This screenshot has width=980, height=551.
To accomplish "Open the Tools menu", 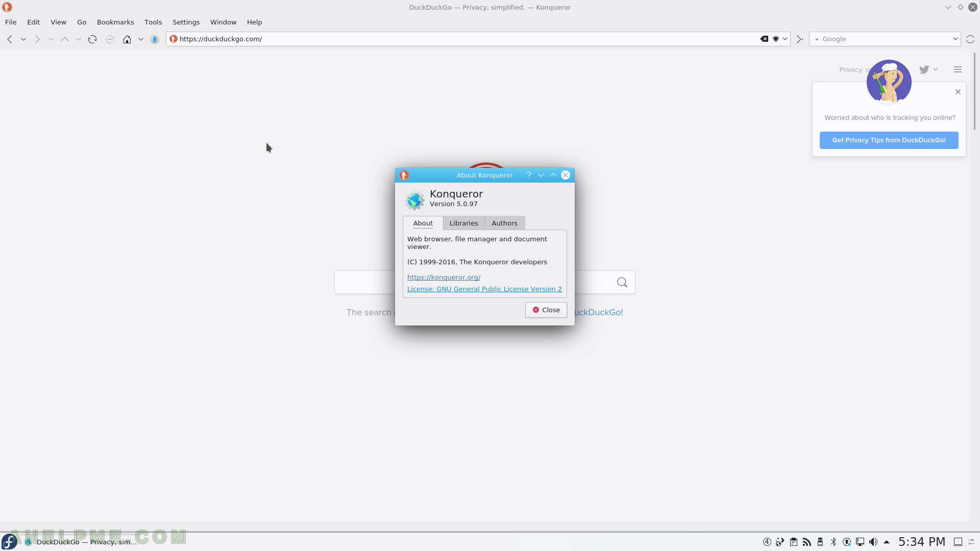I will pyautogui.click(x=153, y=22).
